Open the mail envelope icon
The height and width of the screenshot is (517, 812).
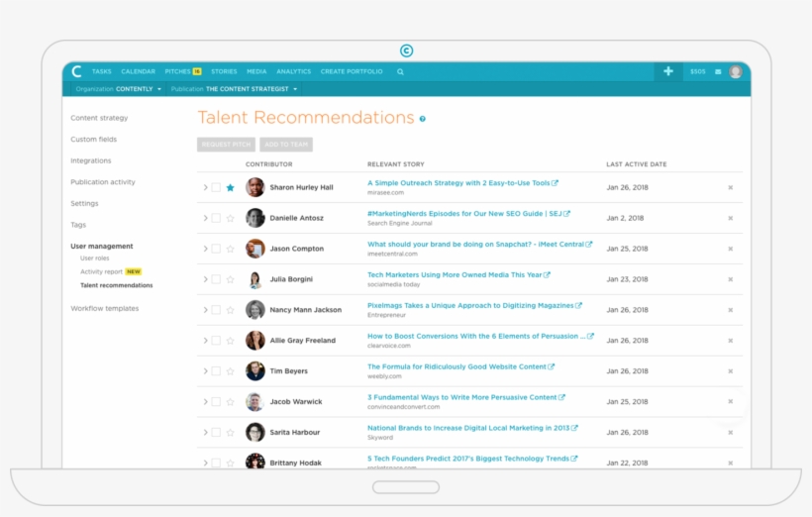point(718,72)
